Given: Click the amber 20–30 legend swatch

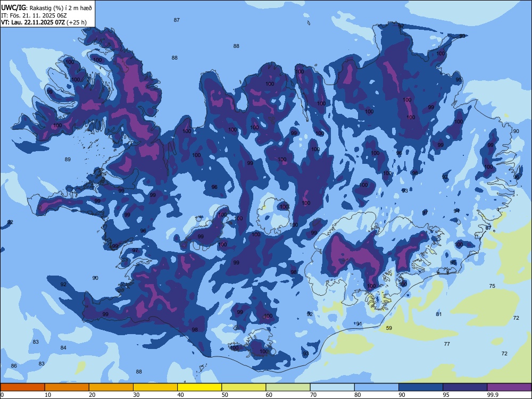Looking at the screenshot, I should [x=111, y=387].
